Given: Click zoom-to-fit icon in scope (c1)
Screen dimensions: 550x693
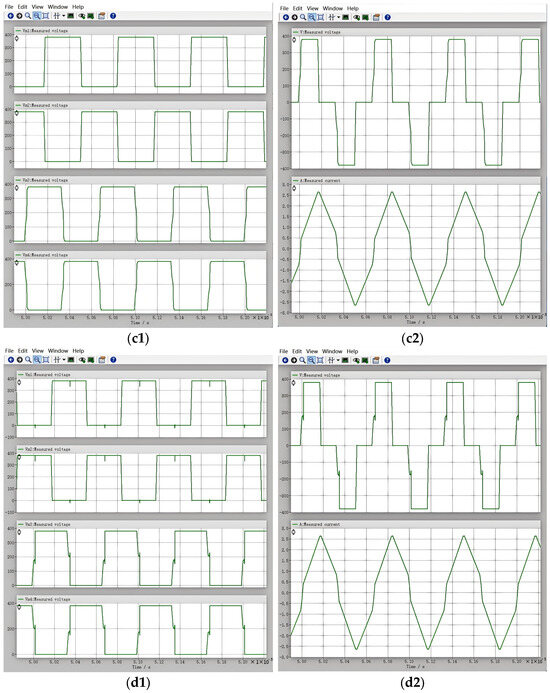Looking at the screenshot, I should pyautogui.click(x=46, y=15).
